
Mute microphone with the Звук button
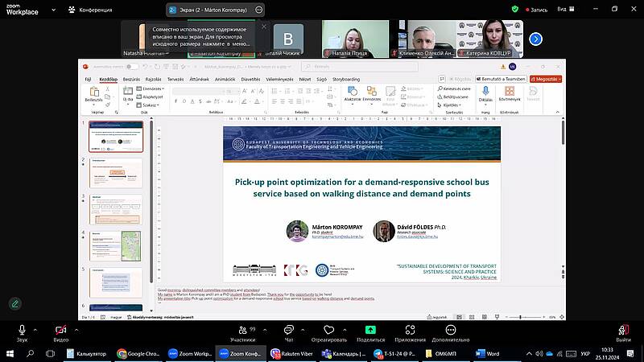(22, 333)
